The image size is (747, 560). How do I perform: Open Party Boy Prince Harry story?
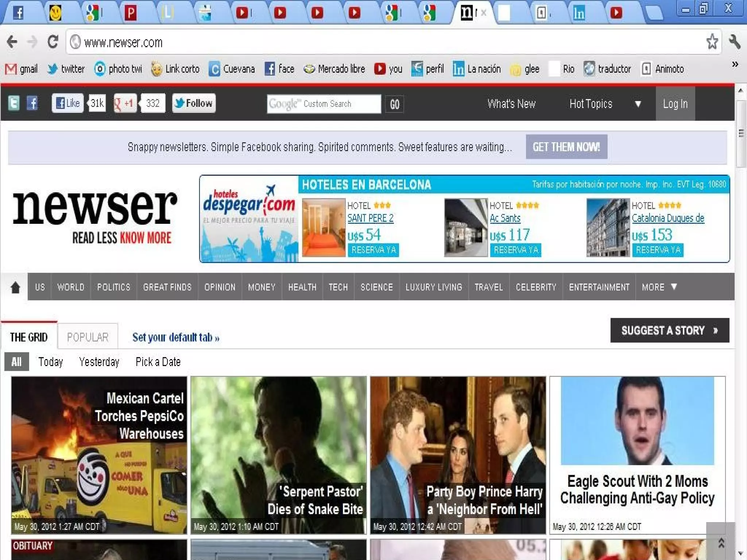coord(458,455)
